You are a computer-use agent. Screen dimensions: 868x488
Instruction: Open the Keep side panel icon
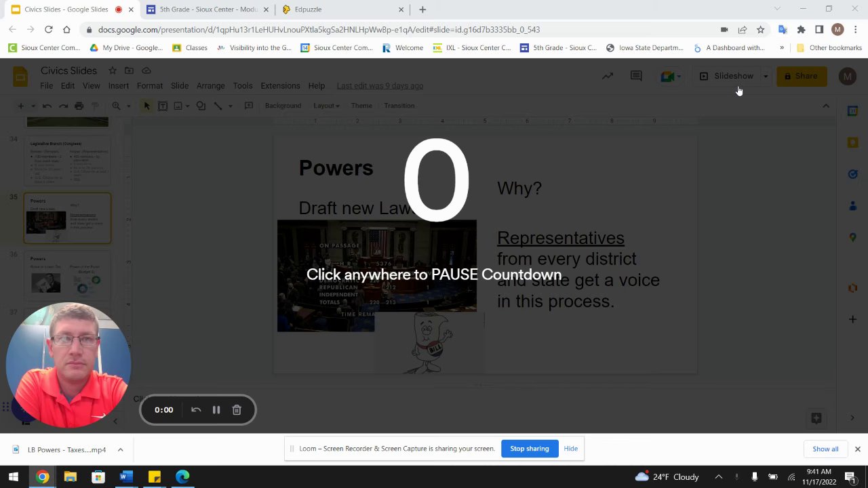pyautogui.click(x=852, y=142)
